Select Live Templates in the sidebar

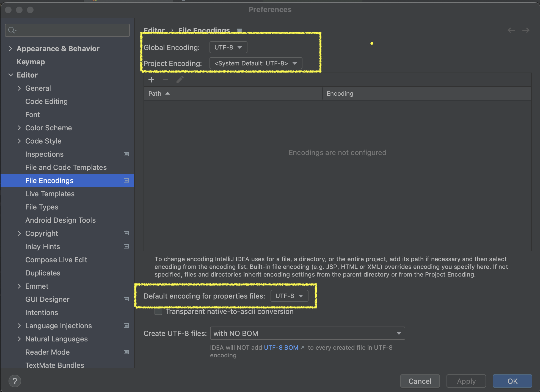click(x=50, y=194)
